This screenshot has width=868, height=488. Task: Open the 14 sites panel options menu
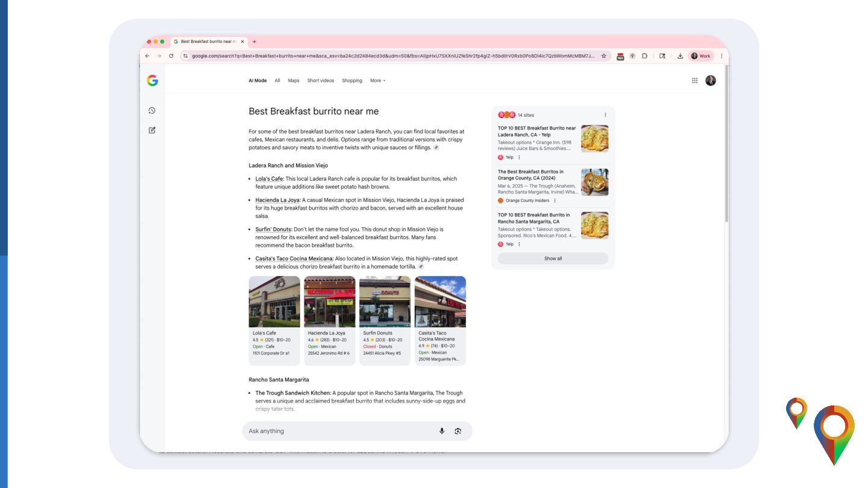(x=605, y=115)
